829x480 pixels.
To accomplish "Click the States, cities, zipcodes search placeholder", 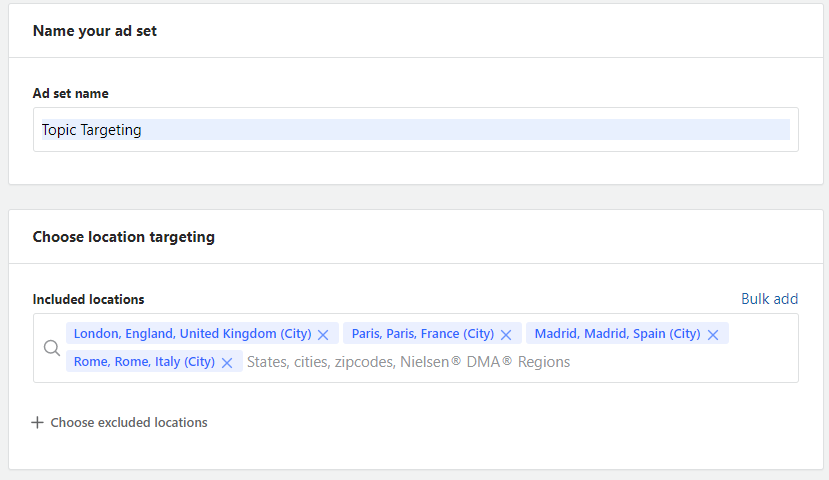I will pos(408,362).
